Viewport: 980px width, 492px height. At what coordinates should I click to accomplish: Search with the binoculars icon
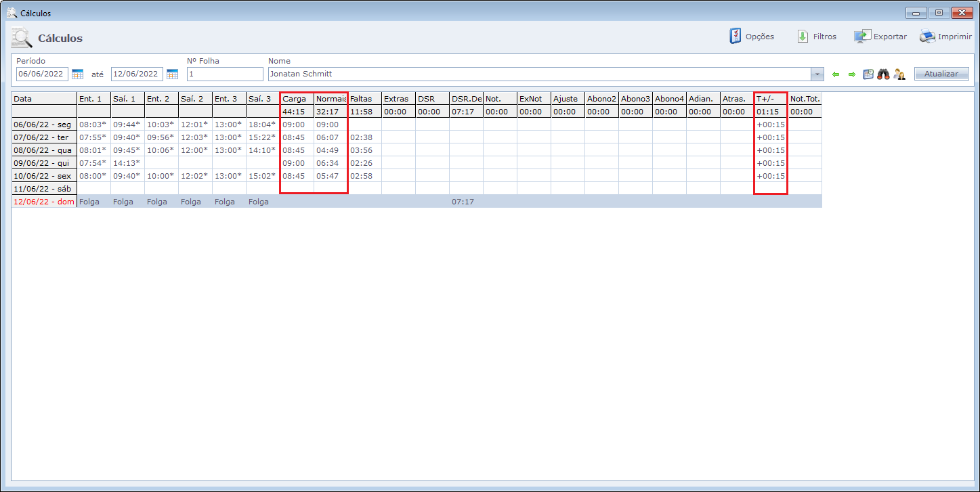click(x=883, y=74)
